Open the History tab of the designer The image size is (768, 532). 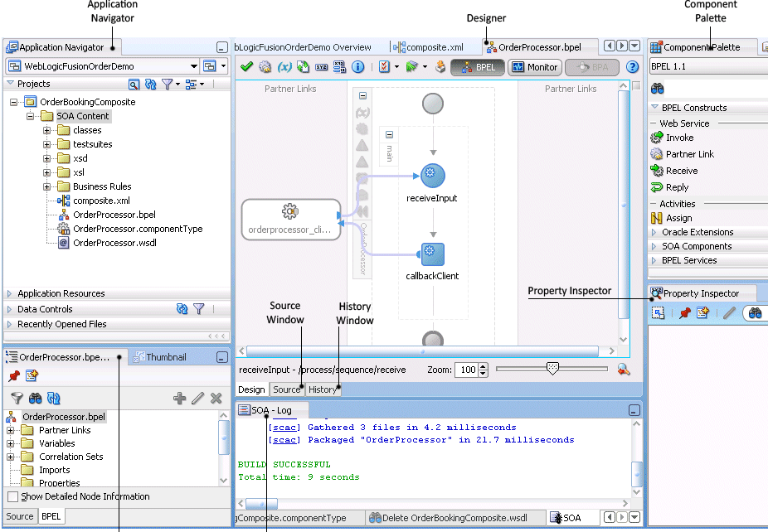click(x=323, y=389)
